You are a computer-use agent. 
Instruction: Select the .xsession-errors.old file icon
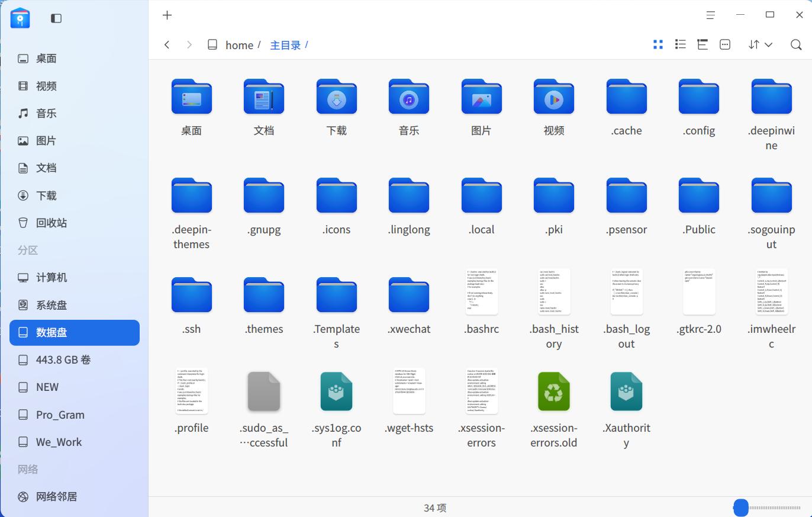click(554, 391)
